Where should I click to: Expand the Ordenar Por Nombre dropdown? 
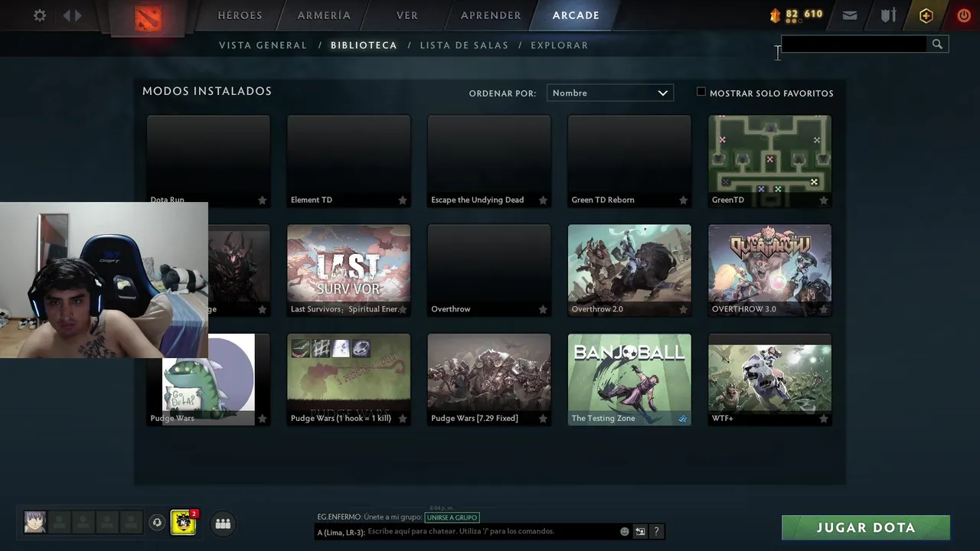[610, 93]
